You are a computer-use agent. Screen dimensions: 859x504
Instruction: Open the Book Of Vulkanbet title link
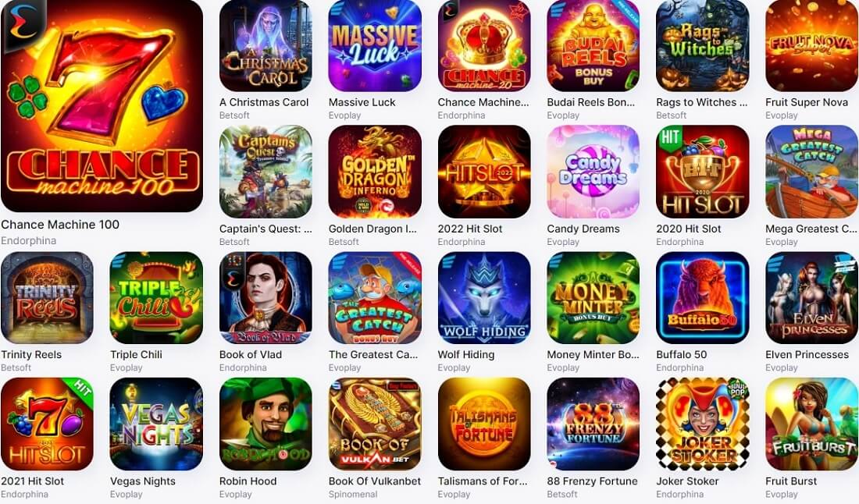point(375,481)
